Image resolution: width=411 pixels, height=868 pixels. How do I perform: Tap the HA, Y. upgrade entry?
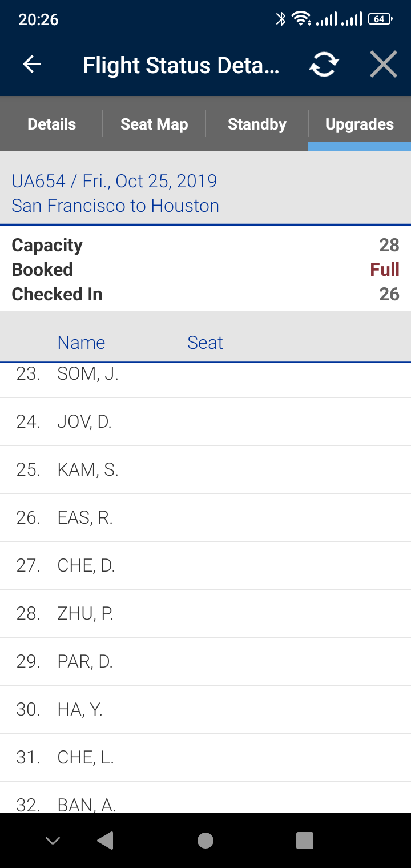coord(205,710)
